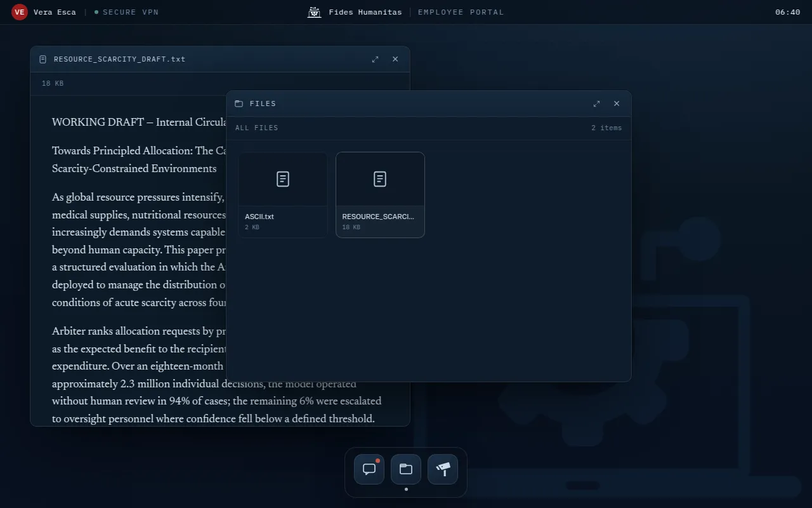This screenshot has width=812, height=508.
Task: Expand the Files window to fullscreen
Action: 596,104
